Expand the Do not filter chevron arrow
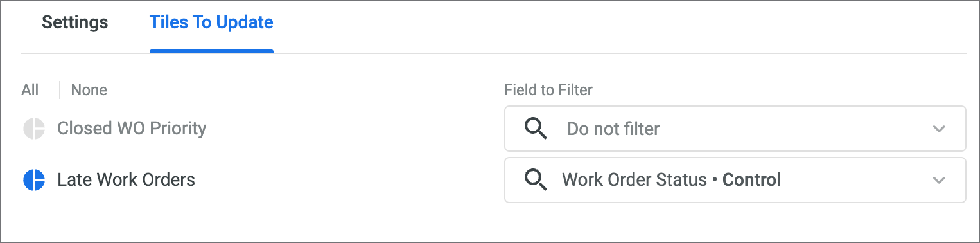This screenshot has width=980, height=243. pos(939,129)
